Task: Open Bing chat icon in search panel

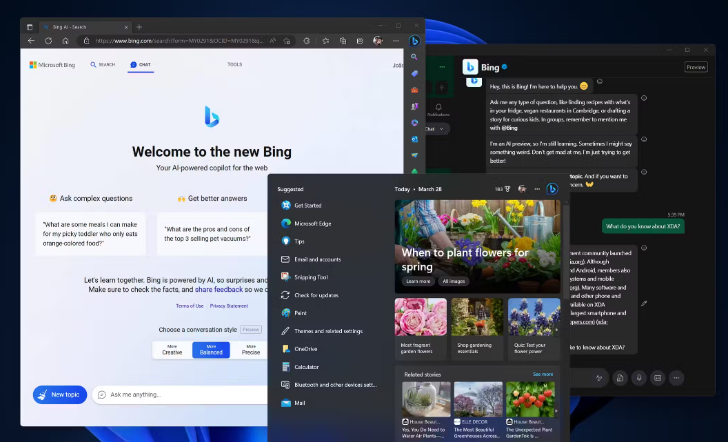Action: click(552, 189)
